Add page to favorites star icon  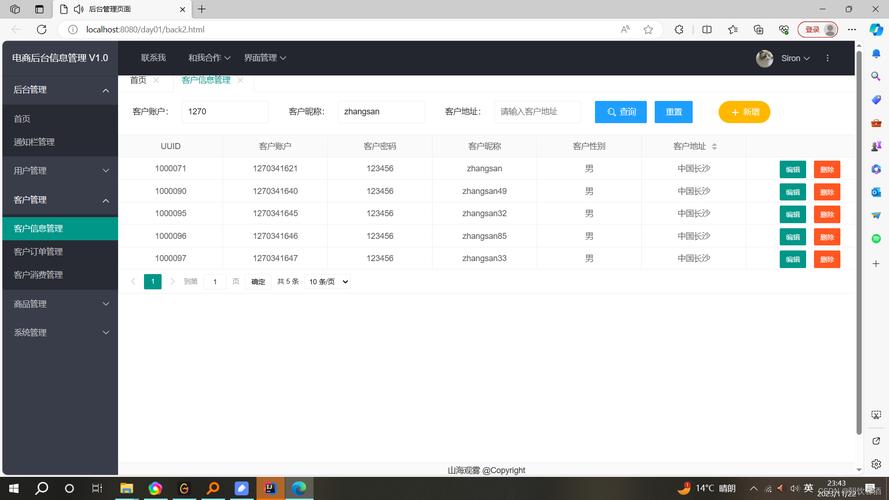point(648,29)
